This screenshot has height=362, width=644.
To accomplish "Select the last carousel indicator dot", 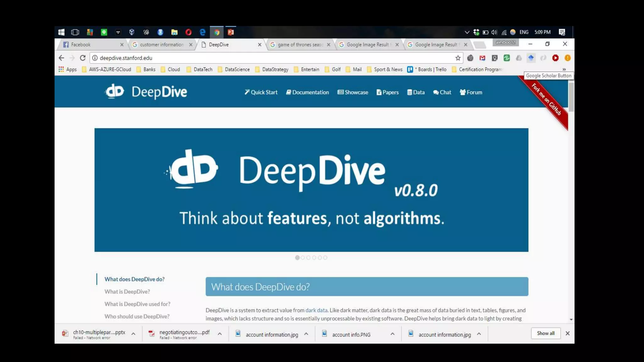I will coord(325,258).
